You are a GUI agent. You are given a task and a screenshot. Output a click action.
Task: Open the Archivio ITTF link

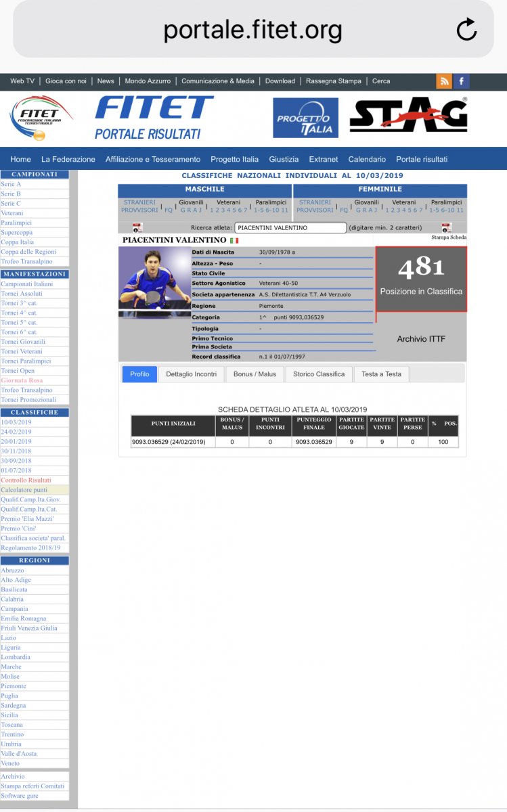tap(421, 339)
